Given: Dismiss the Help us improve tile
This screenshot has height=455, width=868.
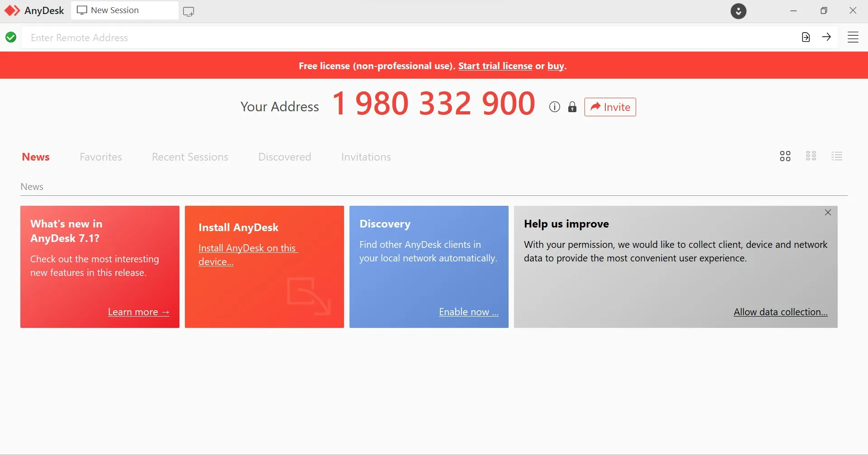Looking at the screenshot, I should click(x=828, y=212).
